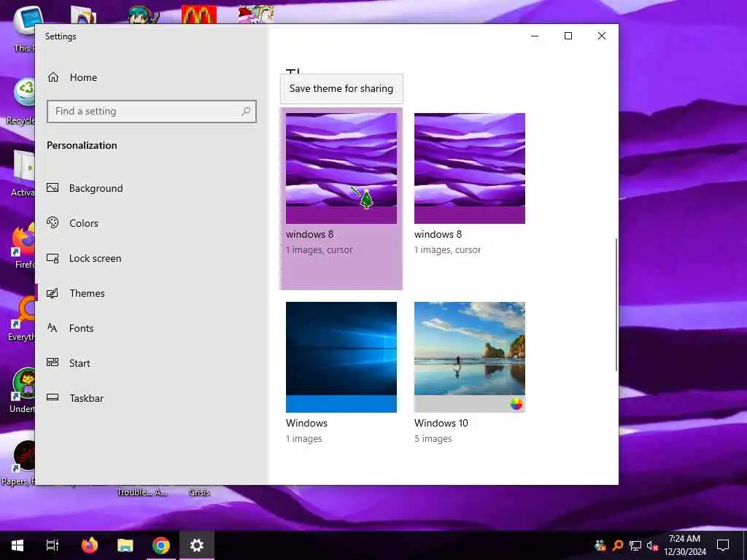
Task: Open the Action Center notifications icon
Action: point(723,545)
